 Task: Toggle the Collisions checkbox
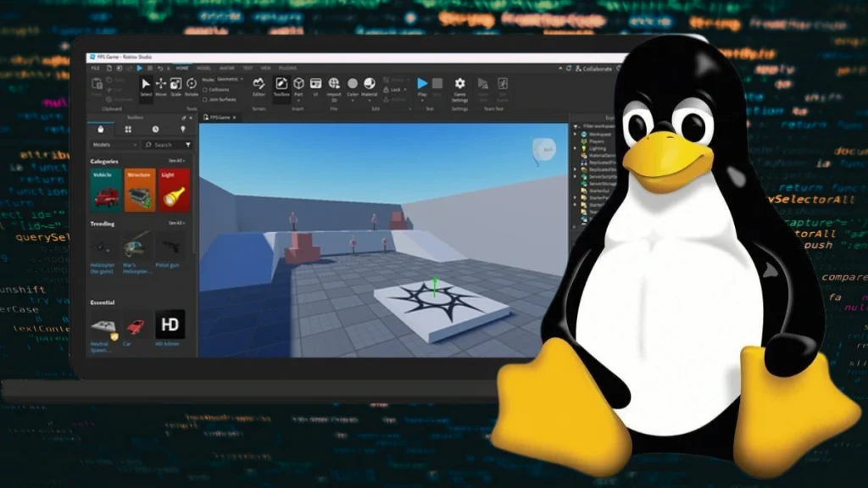tap(205, 90)
